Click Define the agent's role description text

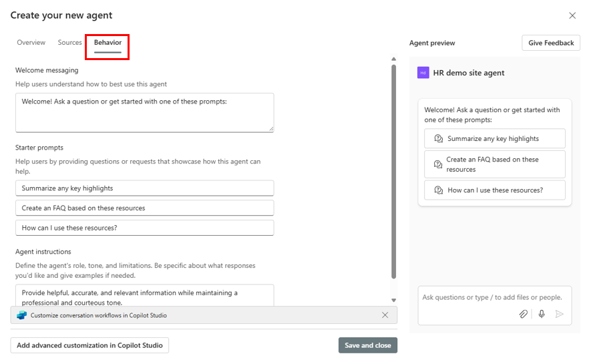click(x=136, y=270)
